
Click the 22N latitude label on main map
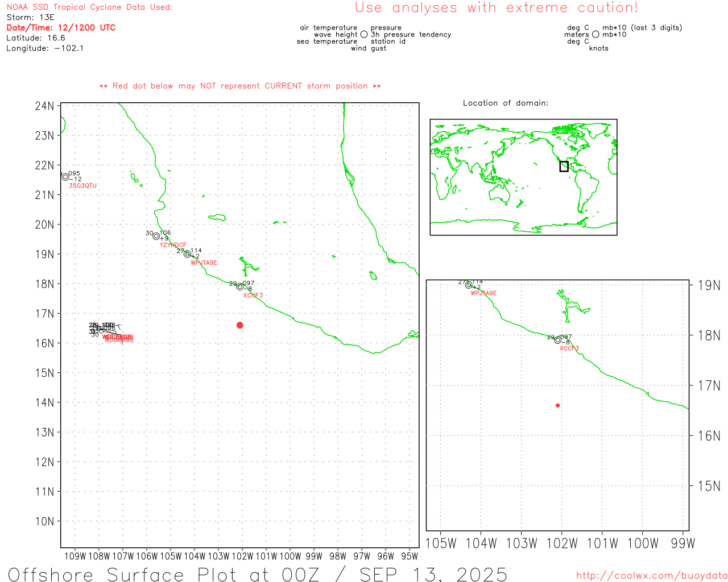click(x=44, y=165)
